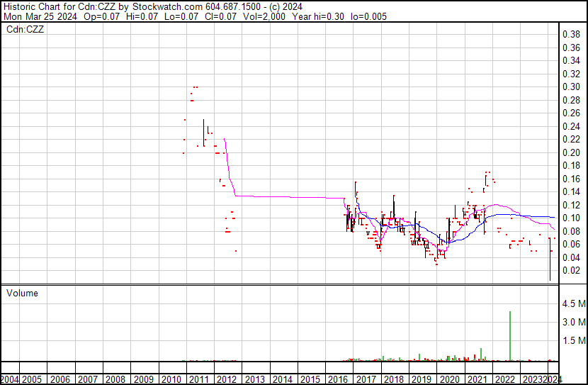Click the Vol=2,000 value in header
The image size is (588, 385).
264,16
